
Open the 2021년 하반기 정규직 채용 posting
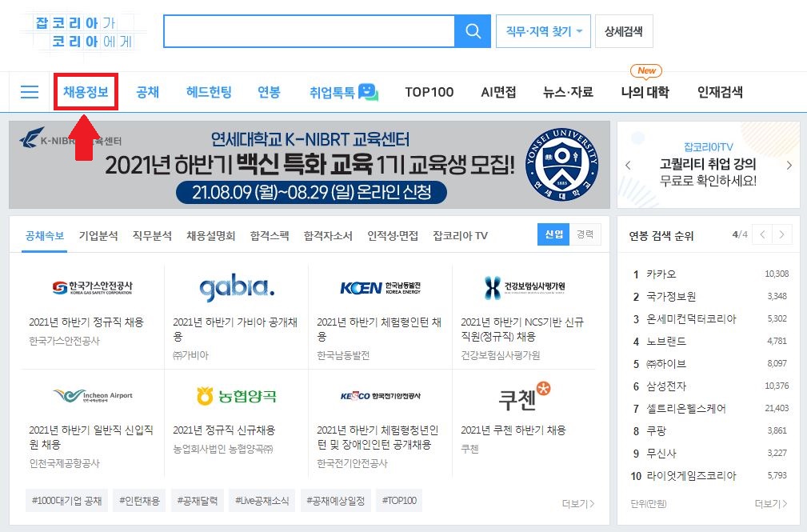(86, 322)
